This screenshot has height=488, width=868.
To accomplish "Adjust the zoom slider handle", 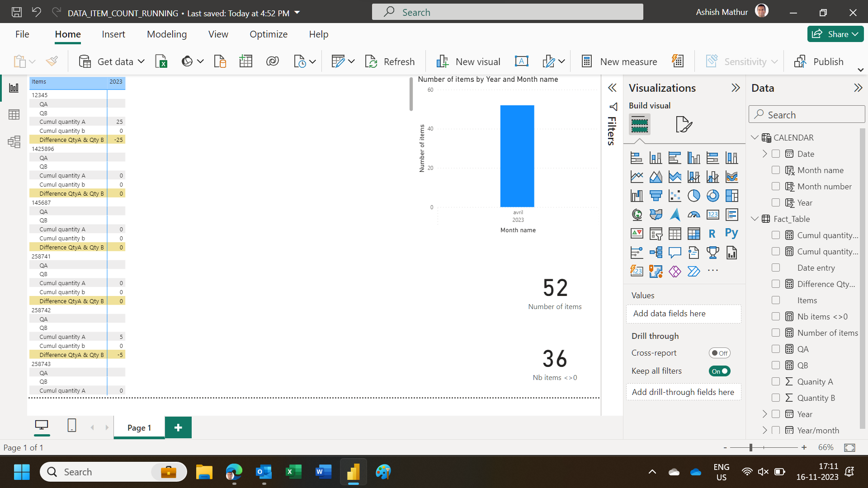I will click(x=751, y=447).
